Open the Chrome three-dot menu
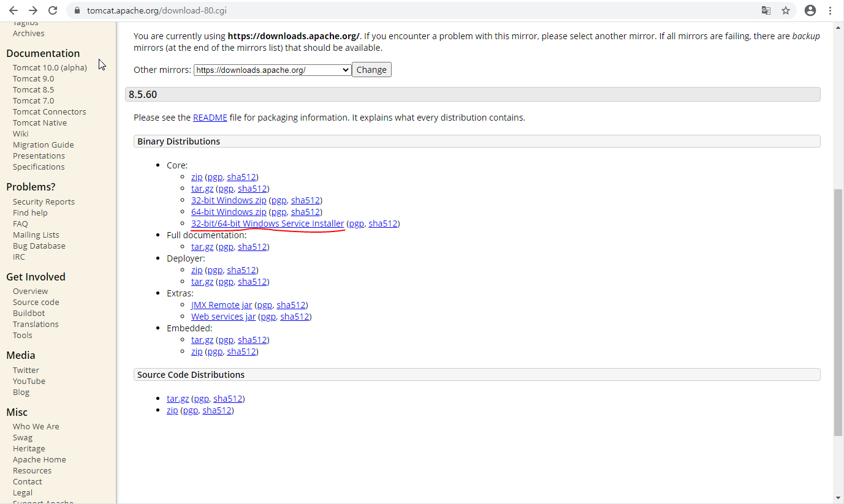 point(831,10)
